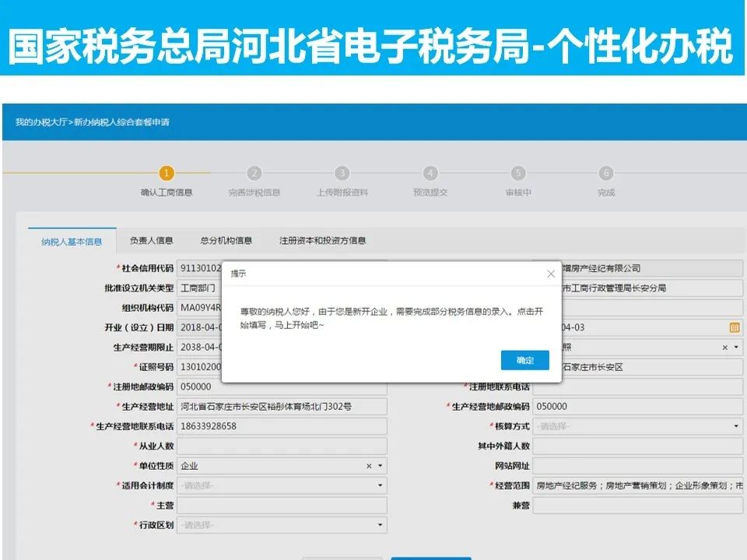Click the 经营范围 field

638,485
